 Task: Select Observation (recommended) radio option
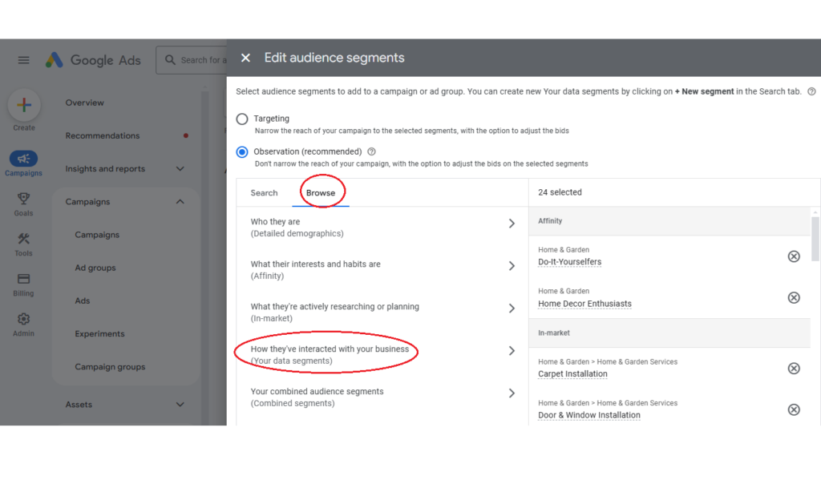click(x=242, y=151)
